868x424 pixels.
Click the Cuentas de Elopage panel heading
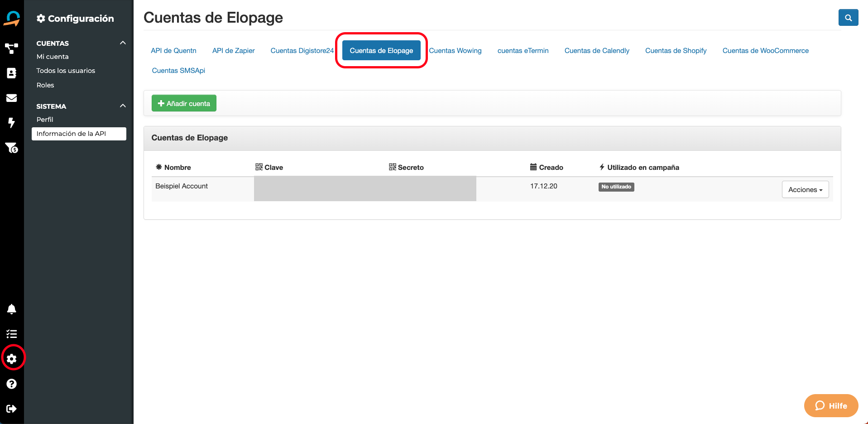pyautogui.click(x=190, y=138)
